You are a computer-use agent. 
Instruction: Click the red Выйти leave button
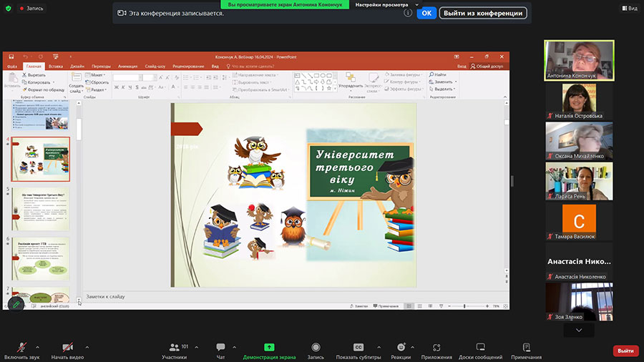click(x=625, y=351)
